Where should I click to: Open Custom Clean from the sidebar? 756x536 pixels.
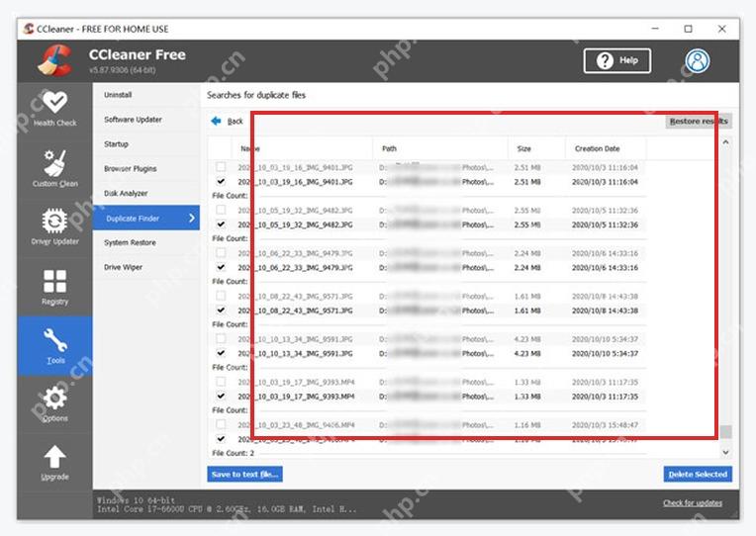(x=54, y=168)
